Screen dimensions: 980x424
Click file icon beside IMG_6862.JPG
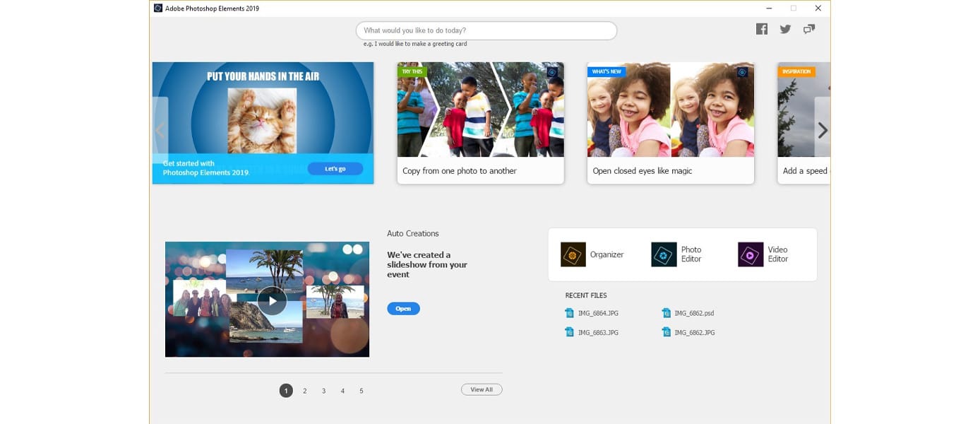pyautogui.click(x=666, y=332)
